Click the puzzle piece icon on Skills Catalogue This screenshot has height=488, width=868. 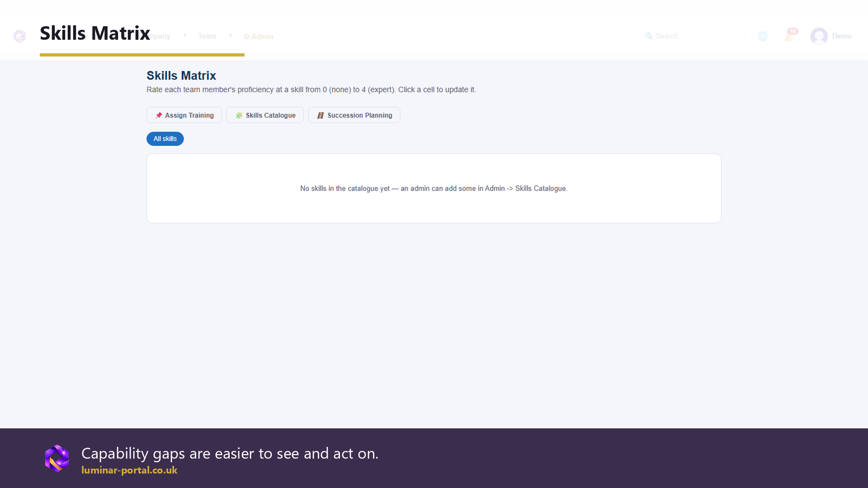pyautogui.click(x=239, y=115)
